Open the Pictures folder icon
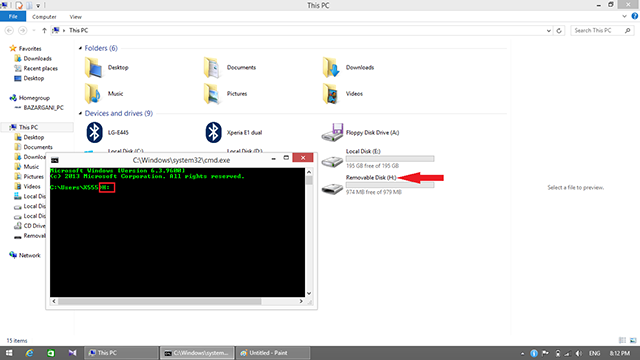Screen dimensions: 640x360 (212, 93)
